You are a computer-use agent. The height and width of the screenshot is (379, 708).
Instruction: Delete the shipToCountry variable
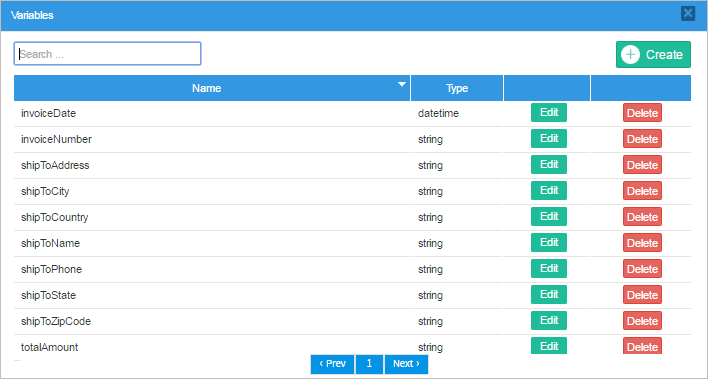pyautogui.click(x=642, y=217)
